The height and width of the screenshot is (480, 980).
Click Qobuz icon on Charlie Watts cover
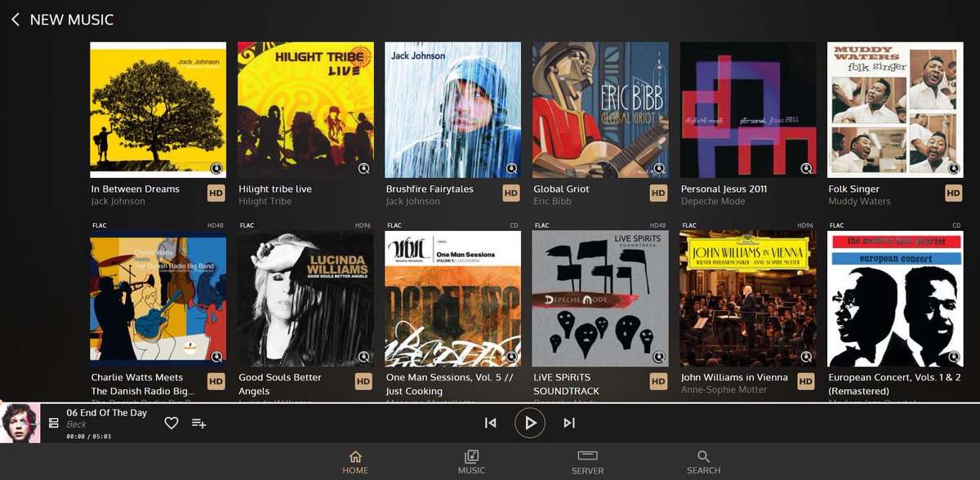(x=216, y=357)
